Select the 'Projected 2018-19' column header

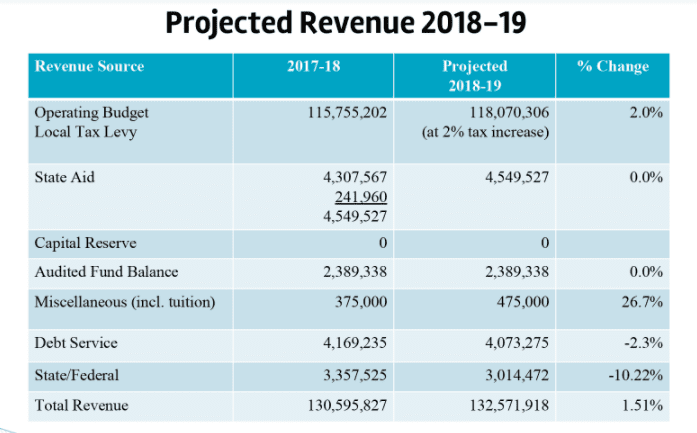(475, 76)
